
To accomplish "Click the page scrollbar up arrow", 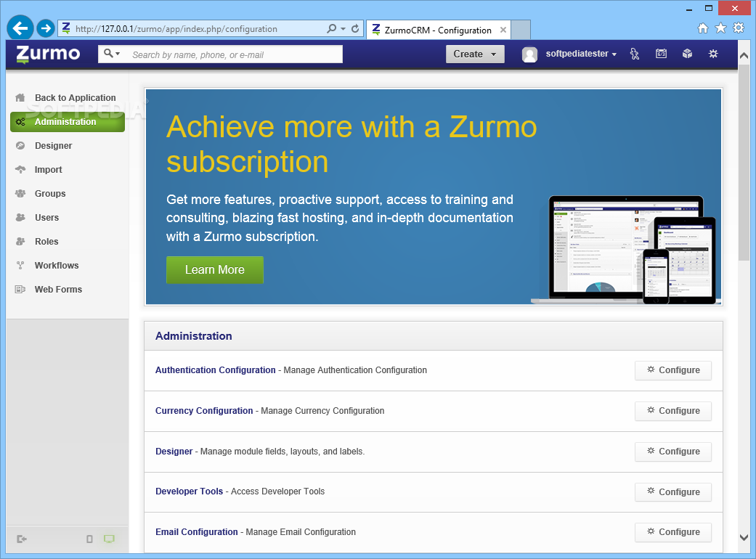I will click(x=744, y=55).
